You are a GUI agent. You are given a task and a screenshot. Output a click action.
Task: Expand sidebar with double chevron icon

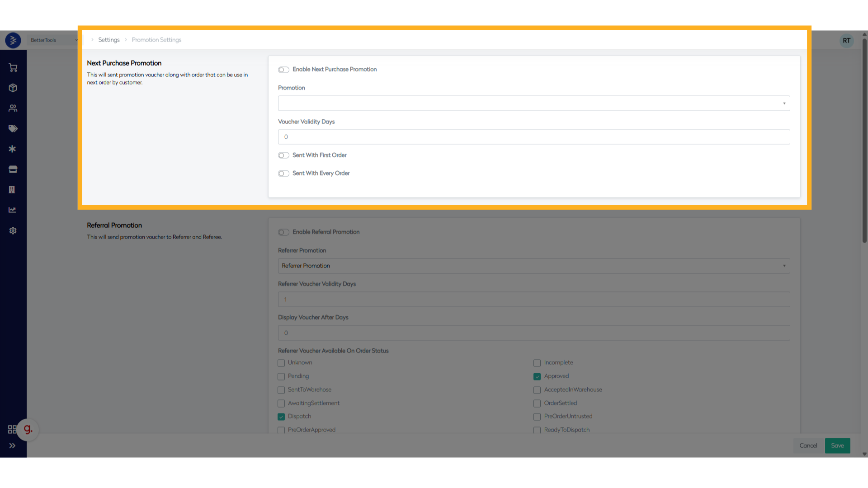pyautogui.click(x=12, y=446)
